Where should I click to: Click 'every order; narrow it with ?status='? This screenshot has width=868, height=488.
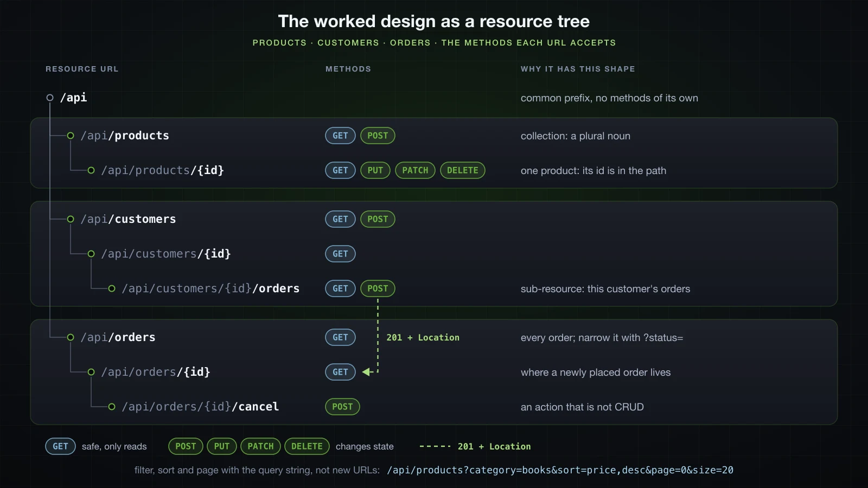pos(602,338)
